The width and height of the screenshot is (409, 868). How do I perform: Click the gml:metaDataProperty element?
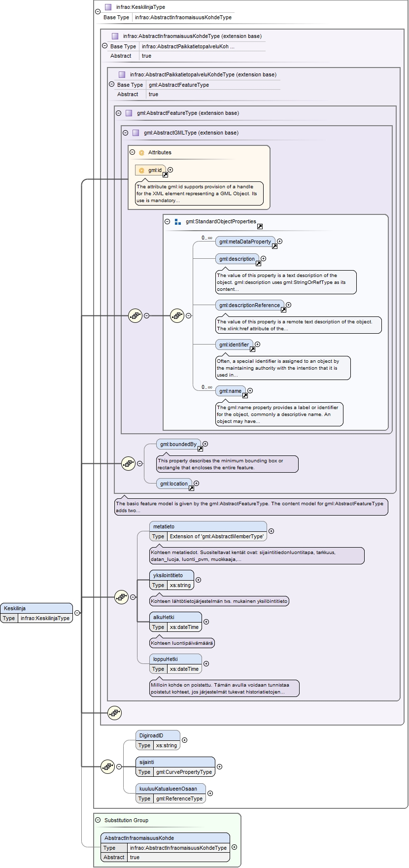coord(245,242)
